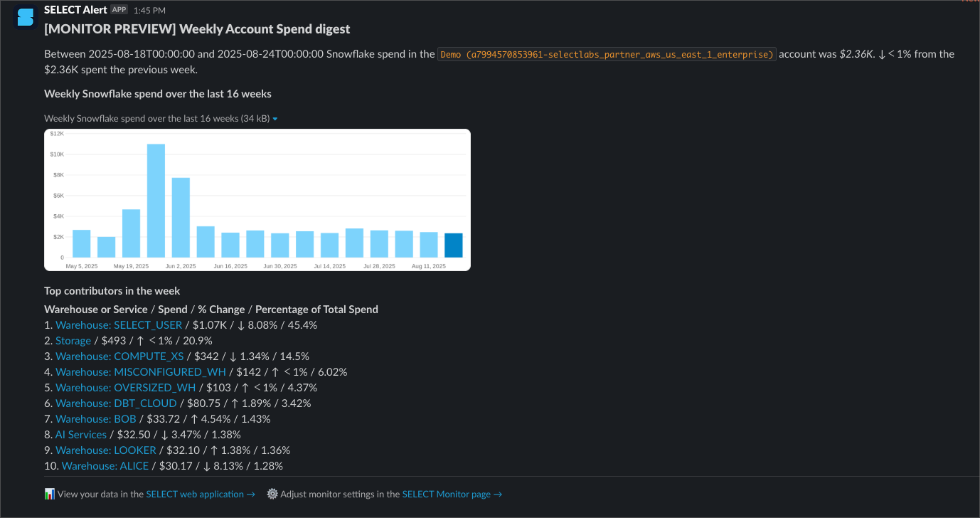Click the dark blue latest-week bar

(x=454, y=245)
